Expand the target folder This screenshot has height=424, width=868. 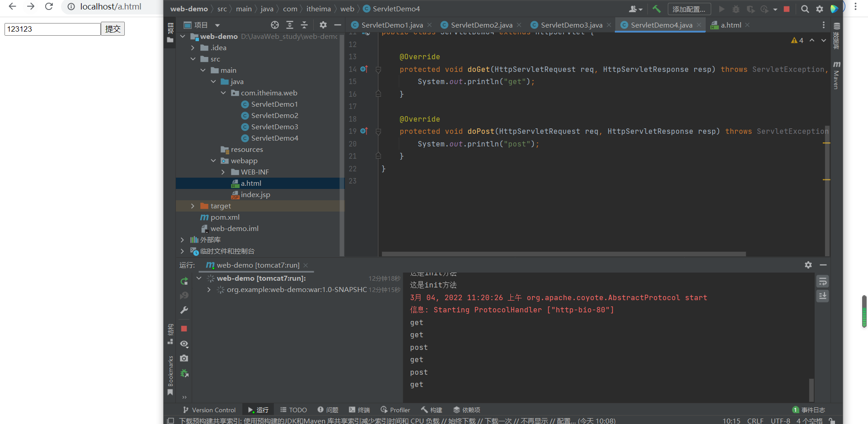pyautogui.click(x=193, y=206)
